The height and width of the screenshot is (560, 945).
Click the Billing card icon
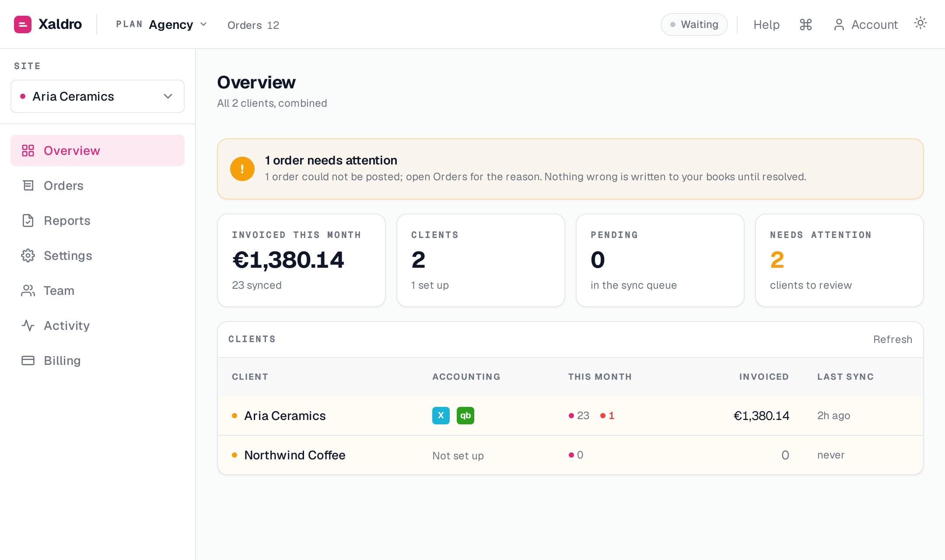(28, 360)
